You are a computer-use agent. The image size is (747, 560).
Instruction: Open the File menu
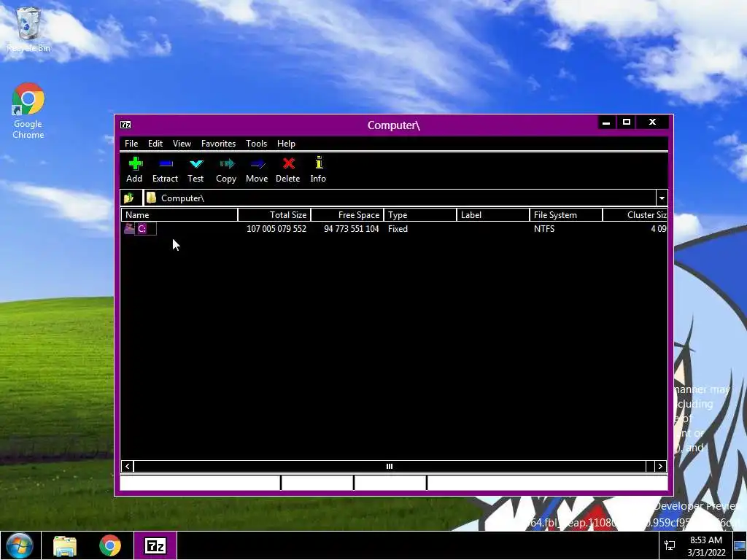point(131,144)
